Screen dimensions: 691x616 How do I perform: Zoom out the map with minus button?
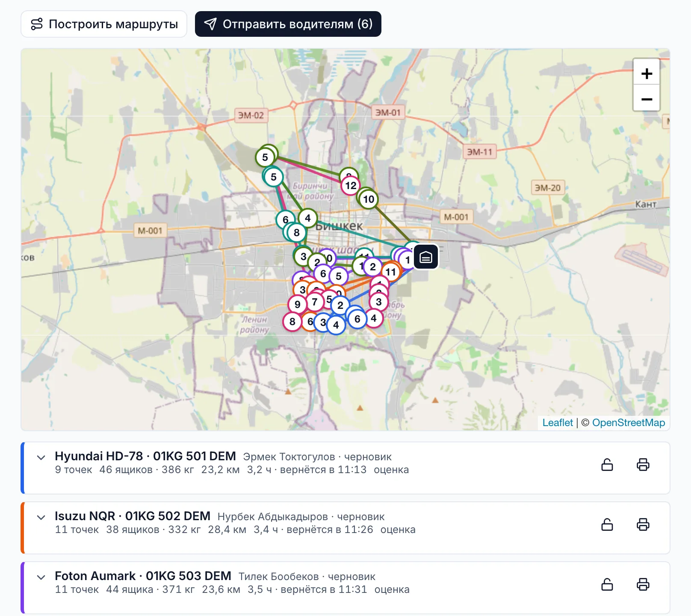[x=647, y=99]
